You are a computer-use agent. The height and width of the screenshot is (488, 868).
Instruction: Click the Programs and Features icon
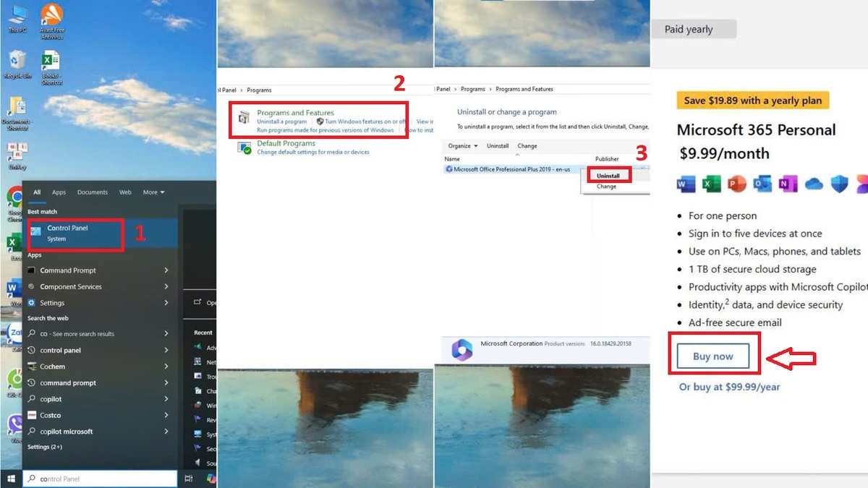[244, 118]
